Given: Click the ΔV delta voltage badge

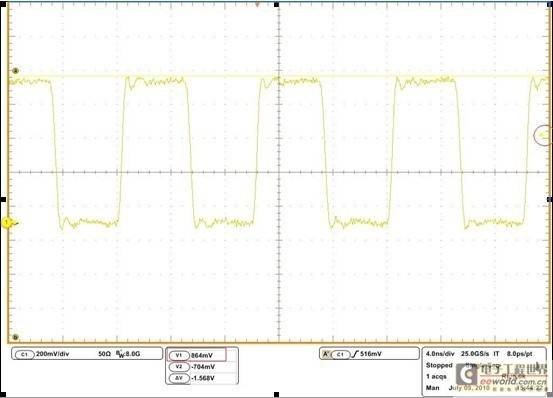Looking at the screenshot, I should click(x=179, y=378).
